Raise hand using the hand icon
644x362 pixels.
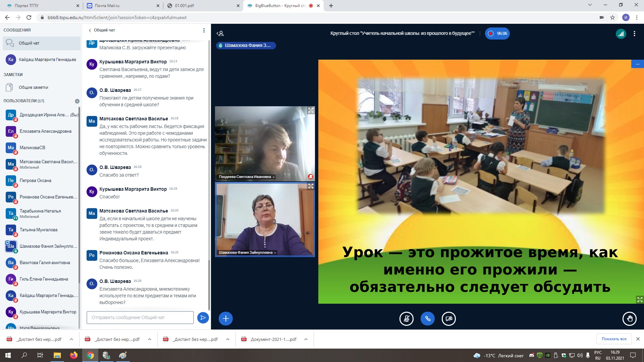[x=629, y=318]
